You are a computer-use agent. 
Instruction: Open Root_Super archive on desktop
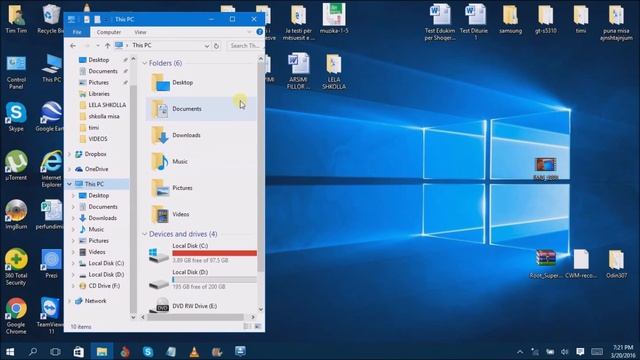click(546, 264)
